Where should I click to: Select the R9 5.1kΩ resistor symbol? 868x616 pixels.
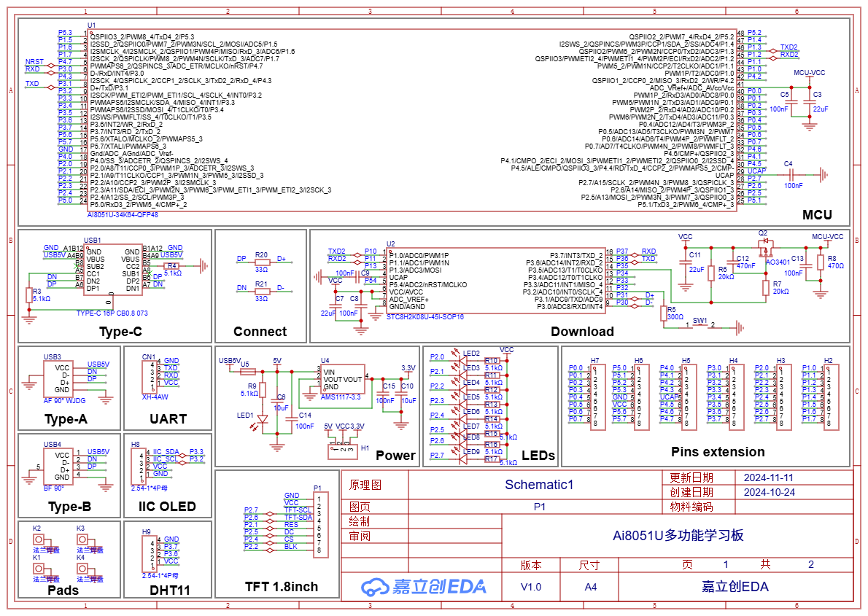(263, 390)
